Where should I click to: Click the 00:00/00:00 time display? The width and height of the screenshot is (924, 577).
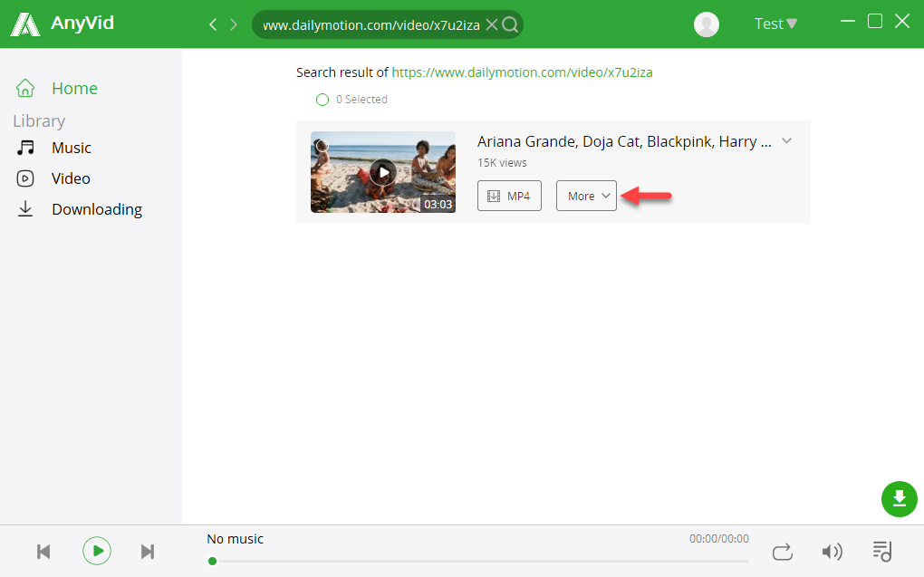[x=719, y=539]
